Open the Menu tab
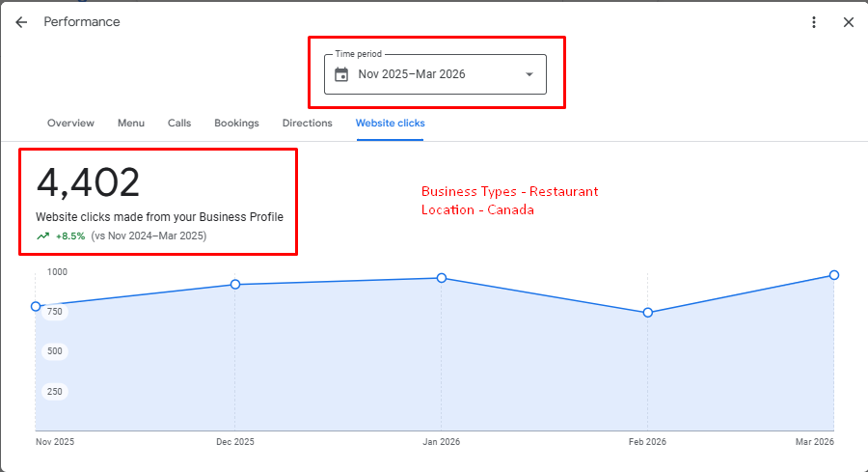This screenshot has width=868, height=472. (x=131, y=124)
